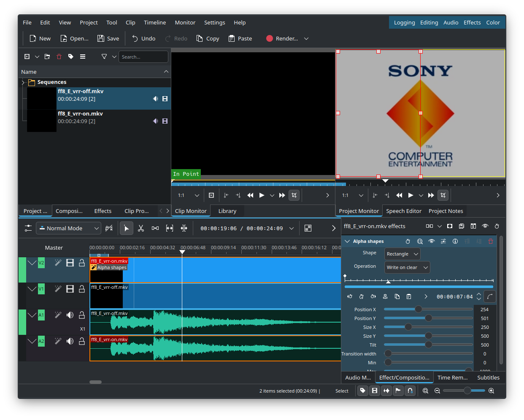Image resolution: width=524 pixels, height=420 pixels.
Task: Adjust the timeline zoom slider in status bar
Action: [464, 391]
